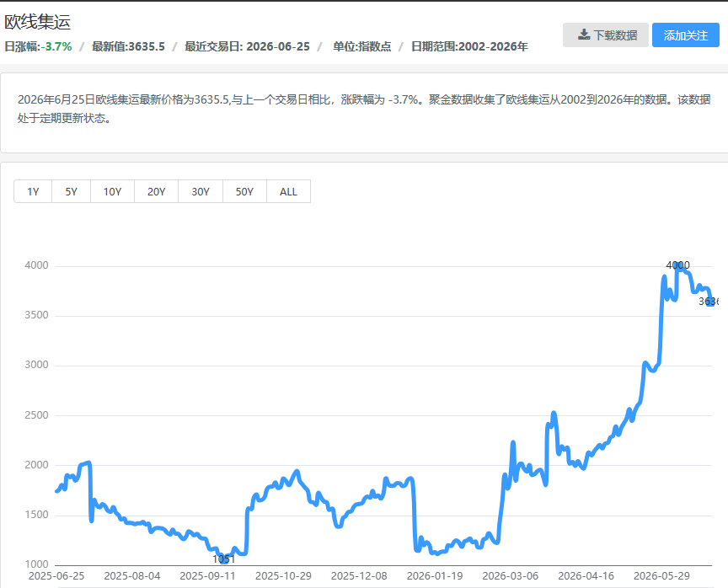Click the 1051 low point label

click(x=224, y=559)
